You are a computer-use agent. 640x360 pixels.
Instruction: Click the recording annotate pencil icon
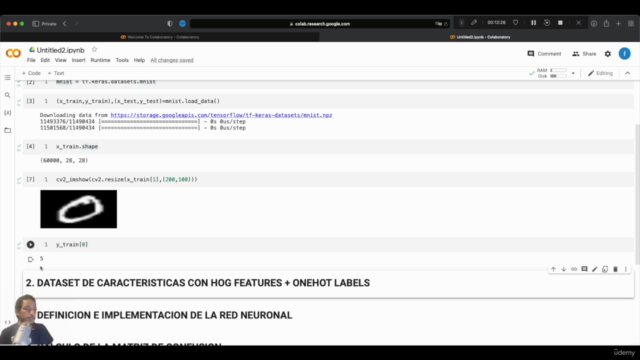click(474, 23)
